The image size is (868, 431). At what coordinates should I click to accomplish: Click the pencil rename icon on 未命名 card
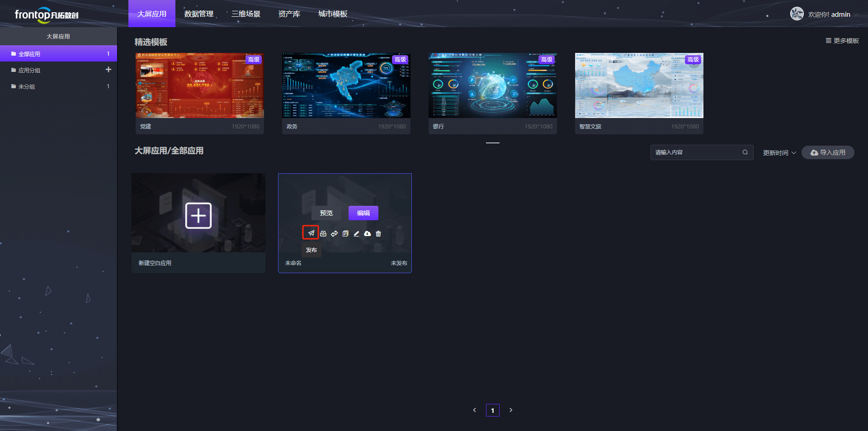(356, 234)
